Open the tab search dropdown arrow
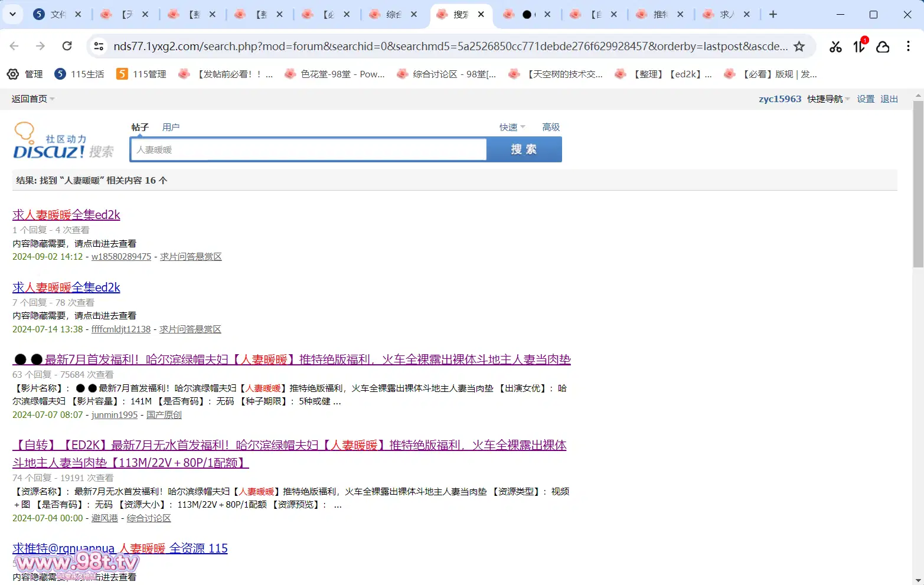 click(12, 14)
